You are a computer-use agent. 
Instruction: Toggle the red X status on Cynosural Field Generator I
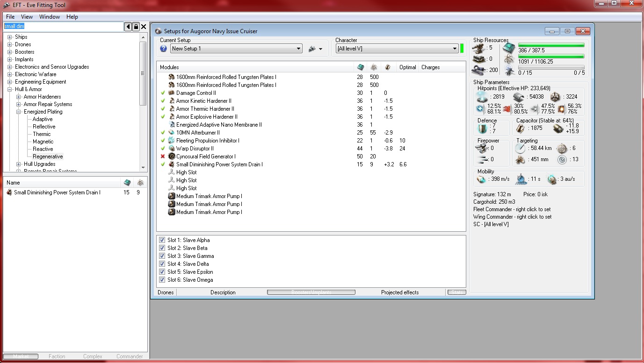click(x=163, y=157)
